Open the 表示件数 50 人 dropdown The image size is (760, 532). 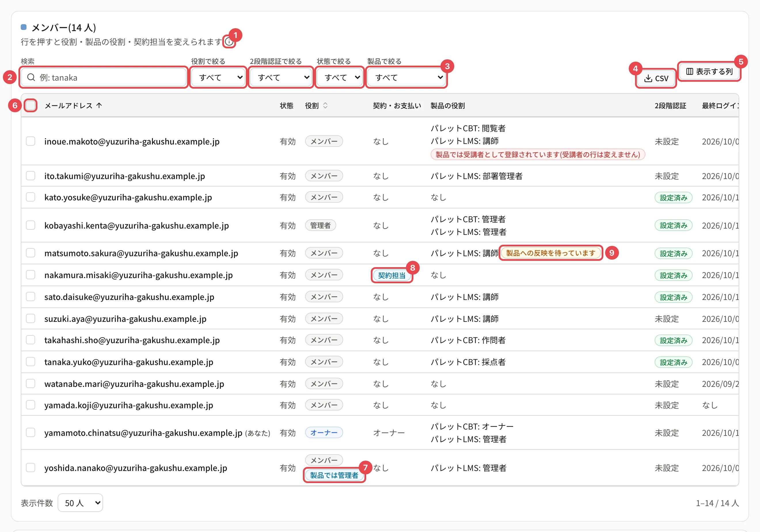[80, 503]
